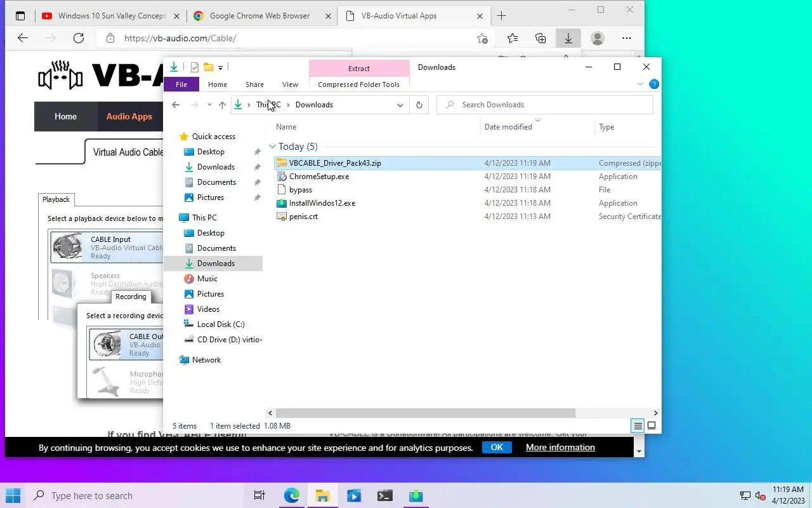This screenshot has height=508, width=812.
Task: Click the horizontal scrollbar in file list
Action: (x=425, y=413)
